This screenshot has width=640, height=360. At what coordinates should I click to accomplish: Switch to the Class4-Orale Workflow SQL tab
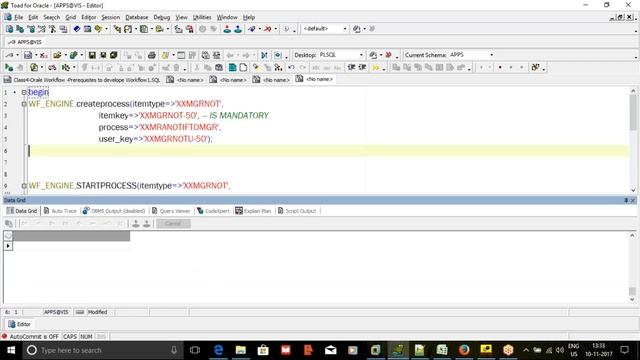pyautogui.click(x=82, y=80)
